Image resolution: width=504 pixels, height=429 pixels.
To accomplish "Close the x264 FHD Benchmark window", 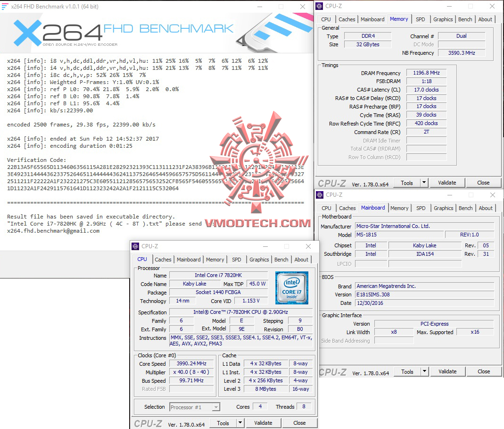I will pos(303,7).
